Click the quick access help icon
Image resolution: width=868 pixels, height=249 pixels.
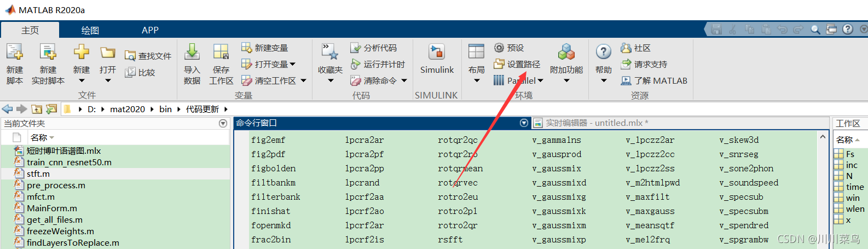coord(848,30)
